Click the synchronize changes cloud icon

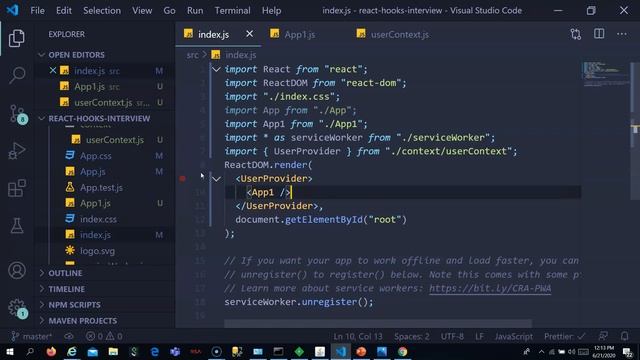point(69,336)
